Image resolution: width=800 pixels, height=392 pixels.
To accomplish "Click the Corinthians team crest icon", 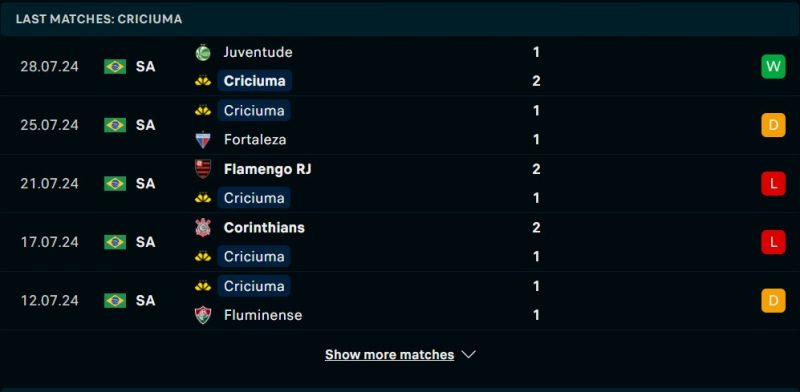I will pos(203,227).
